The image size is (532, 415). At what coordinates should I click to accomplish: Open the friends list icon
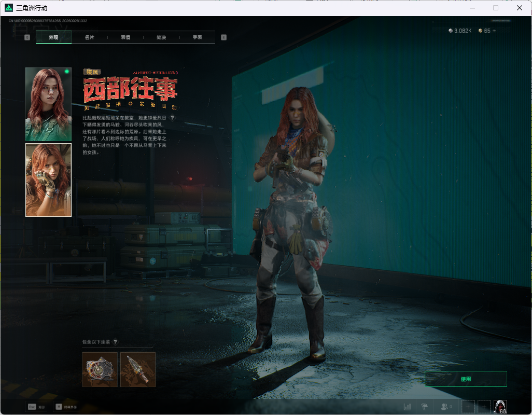tap(445, 407)
